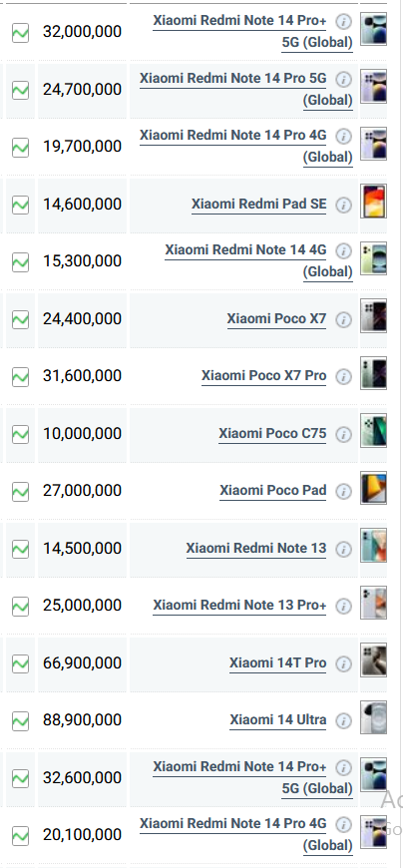The width and height of the screenshot is (403, 868).
Task: Click Xiaomi Poco C75 phone thumbnail
Action: 374,431
